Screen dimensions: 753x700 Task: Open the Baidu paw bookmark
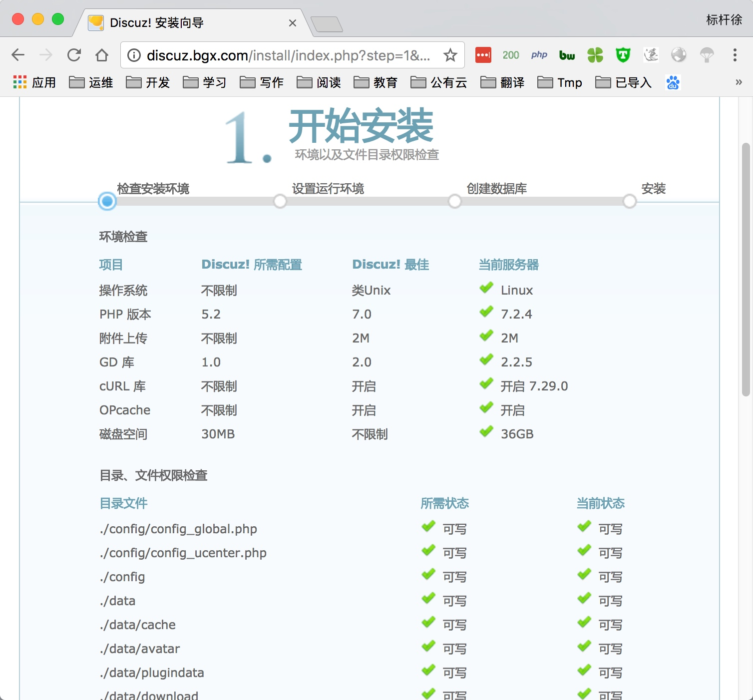click(673, 82)
